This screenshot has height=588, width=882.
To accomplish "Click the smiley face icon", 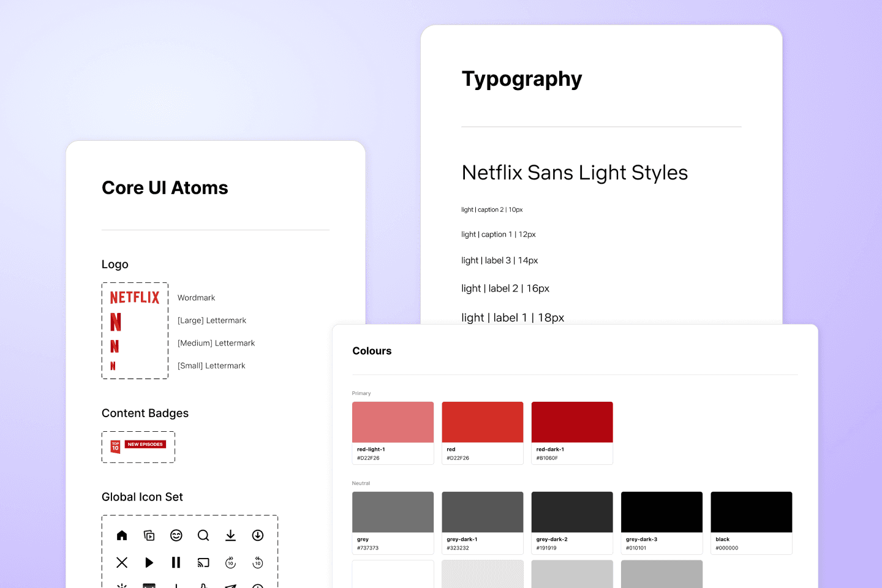I will pos(176,535).
